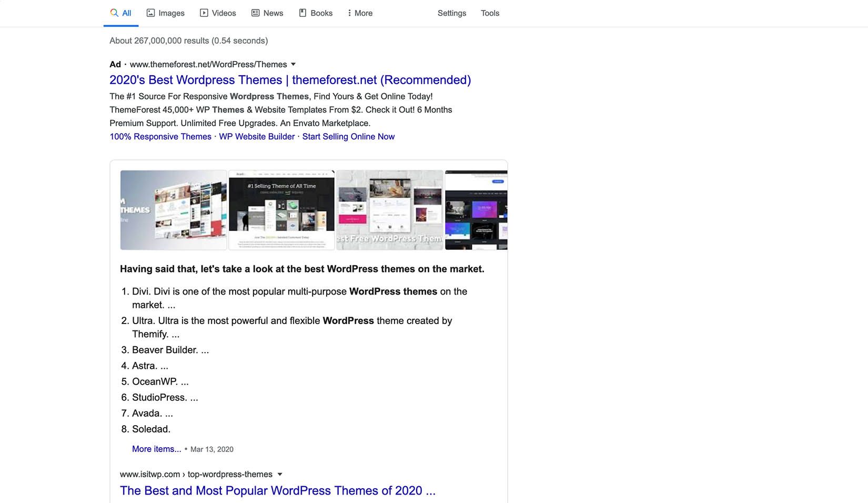The image size is (868, 503).
Task: Expand the themeforest ad URL dropdown arrow
Action: 294,64
